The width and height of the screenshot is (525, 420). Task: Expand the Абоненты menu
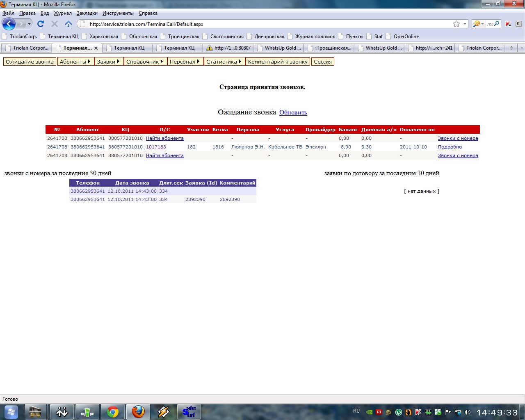point(76,62)
